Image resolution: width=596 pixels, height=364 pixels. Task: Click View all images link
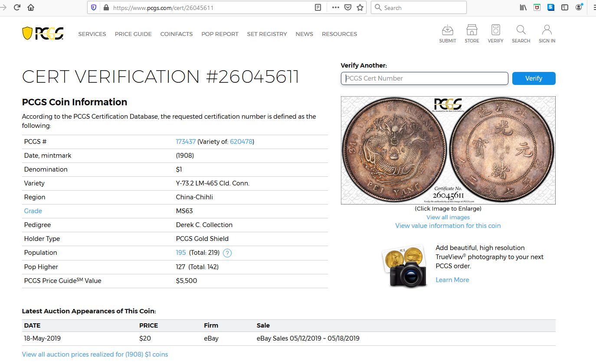tap(448, 217)
